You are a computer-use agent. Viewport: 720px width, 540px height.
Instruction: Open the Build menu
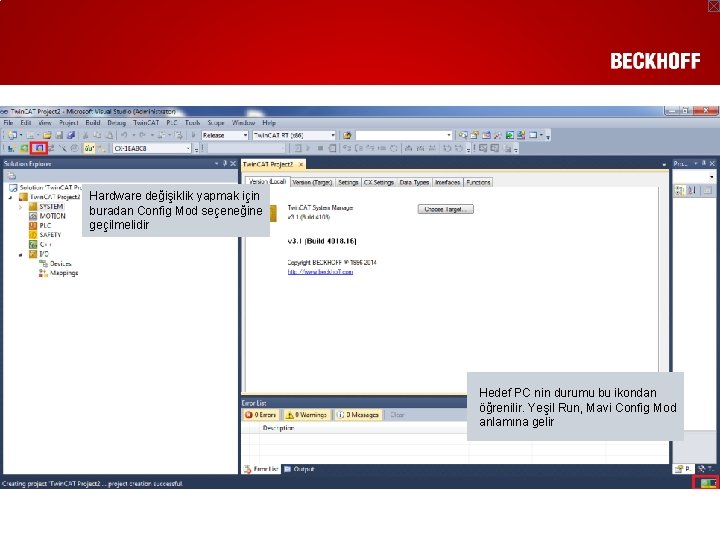click(93, 123)
